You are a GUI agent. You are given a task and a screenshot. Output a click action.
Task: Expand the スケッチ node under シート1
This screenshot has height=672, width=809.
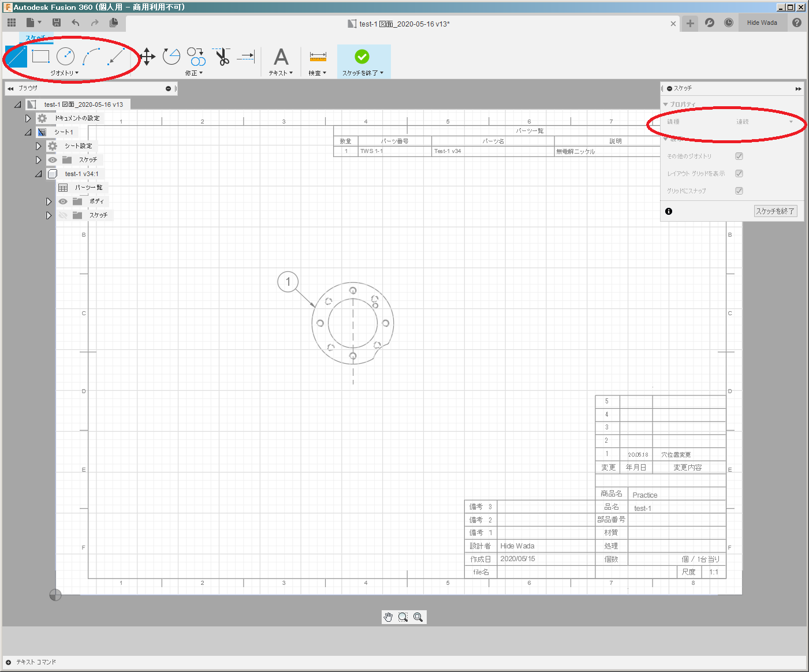(x=38, y=160)
